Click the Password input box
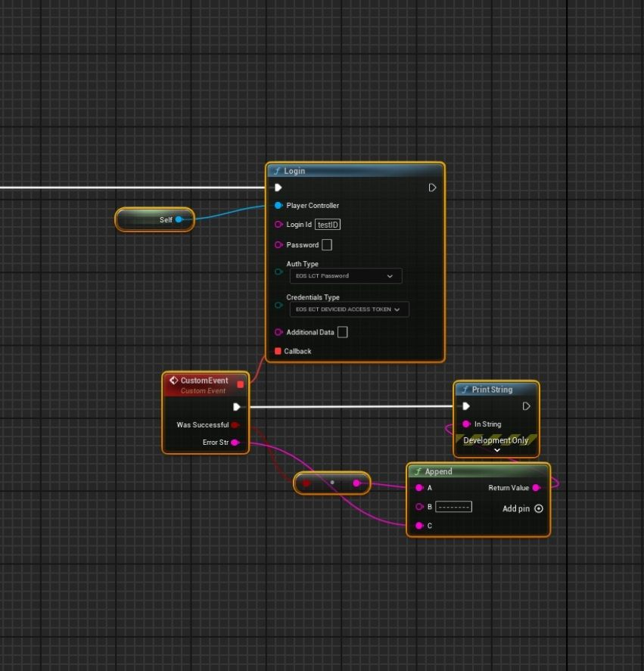This screenshot has width=644, height=671. (327, 245)
